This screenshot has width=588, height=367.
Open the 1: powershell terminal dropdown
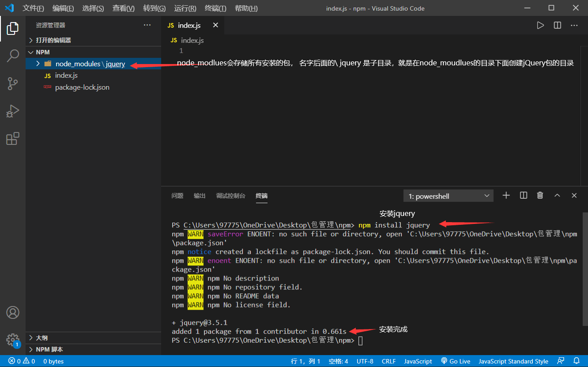(449, 196)
